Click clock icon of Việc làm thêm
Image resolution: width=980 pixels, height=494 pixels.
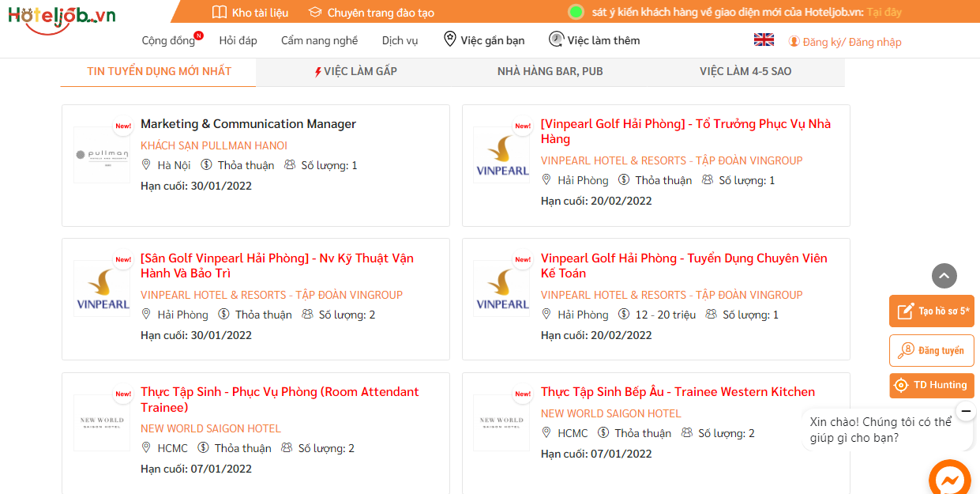coord(557,39)
